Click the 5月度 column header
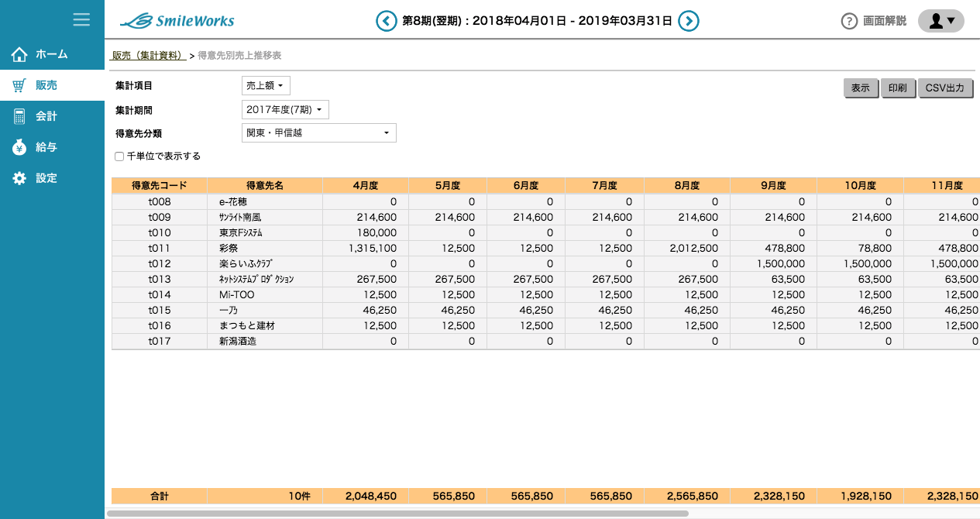 (447, 186)
